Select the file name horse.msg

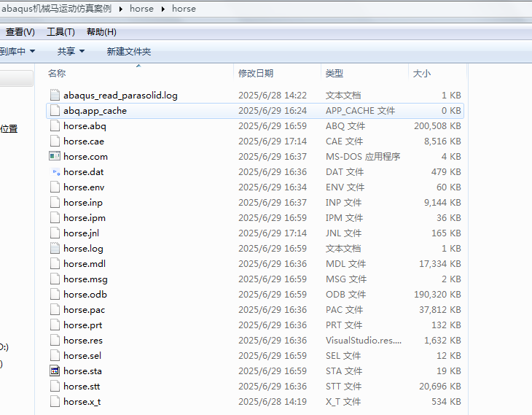click(85, 279)
